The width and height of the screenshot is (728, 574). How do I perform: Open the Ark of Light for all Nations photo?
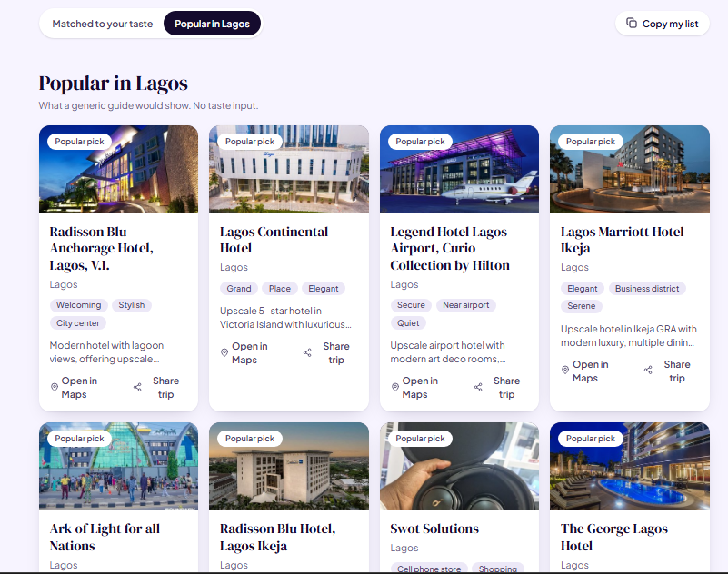(x=118, y=466)
